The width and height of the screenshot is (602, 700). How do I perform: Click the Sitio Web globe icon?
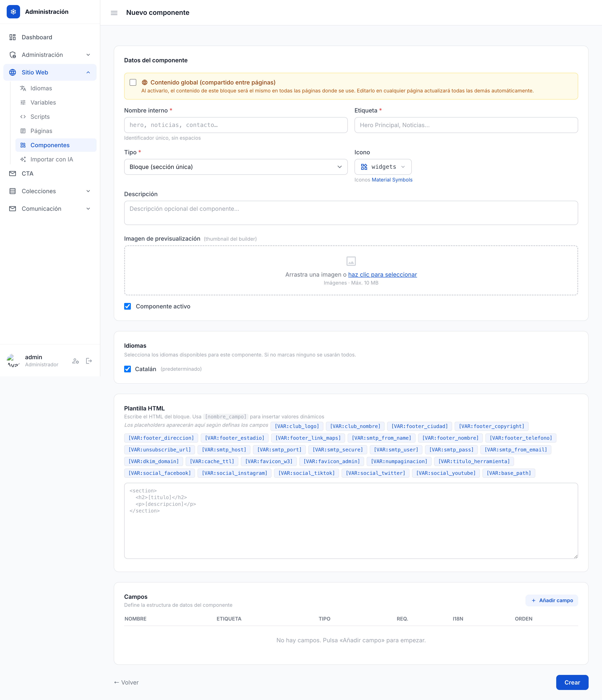click(x=13, y=72)
